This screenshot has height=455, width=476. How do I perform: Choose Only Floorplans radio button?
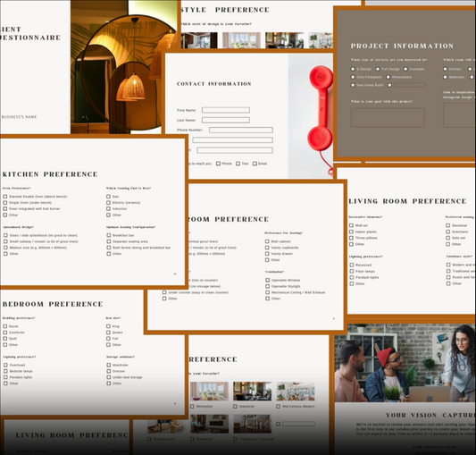click(x=353, y=77)
